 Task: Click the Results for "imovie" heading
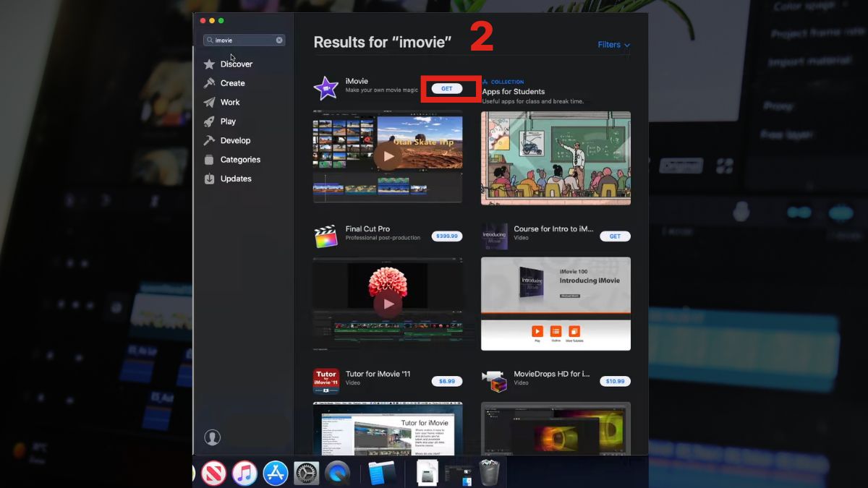click(x=383, y=43)
